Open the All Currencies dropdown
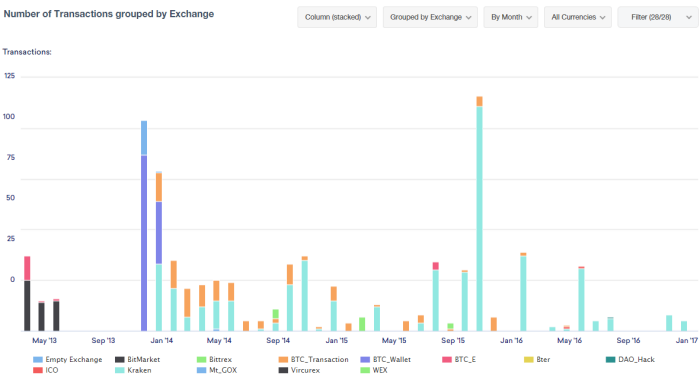The height and width of the screenshot is (387, 700). (x=578, y=17)
